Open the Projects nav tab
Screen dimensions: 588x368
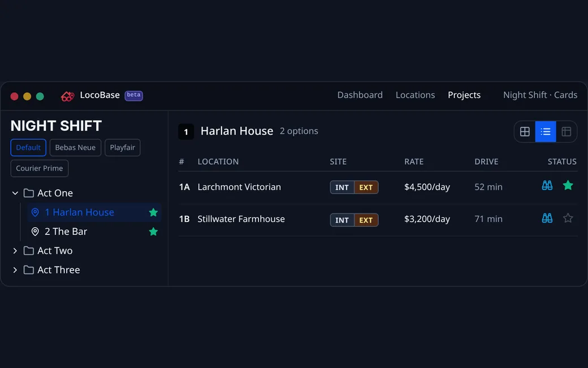(x=464, y=95)
